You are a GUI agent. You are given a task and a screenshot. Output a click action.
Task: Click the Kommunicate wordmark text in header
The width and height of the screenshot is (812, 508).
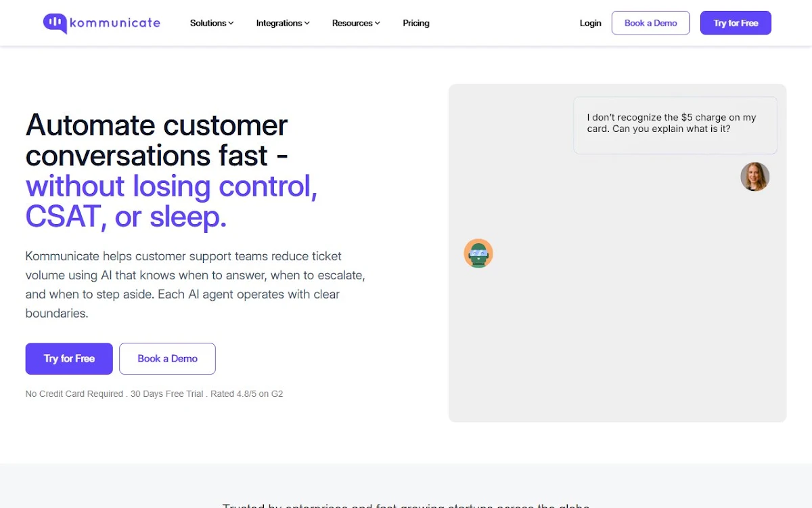pos(115,23)
